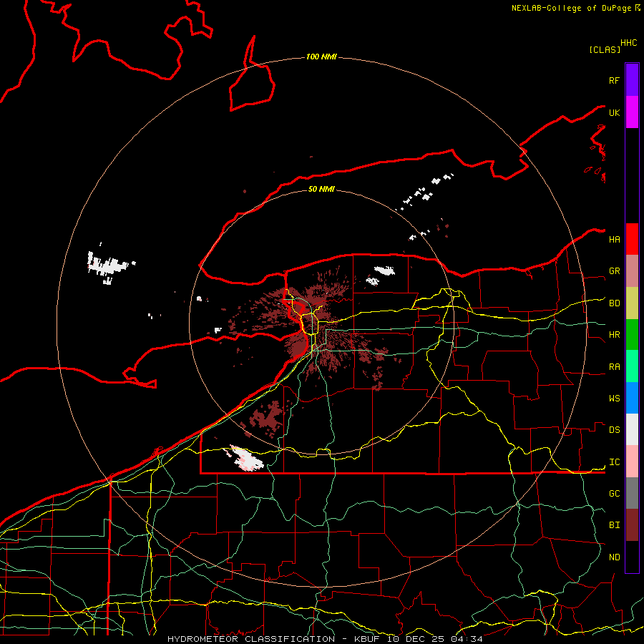Click the HR green legend swatch
This screenshot has width=644, height=644.
coord(632,335)
